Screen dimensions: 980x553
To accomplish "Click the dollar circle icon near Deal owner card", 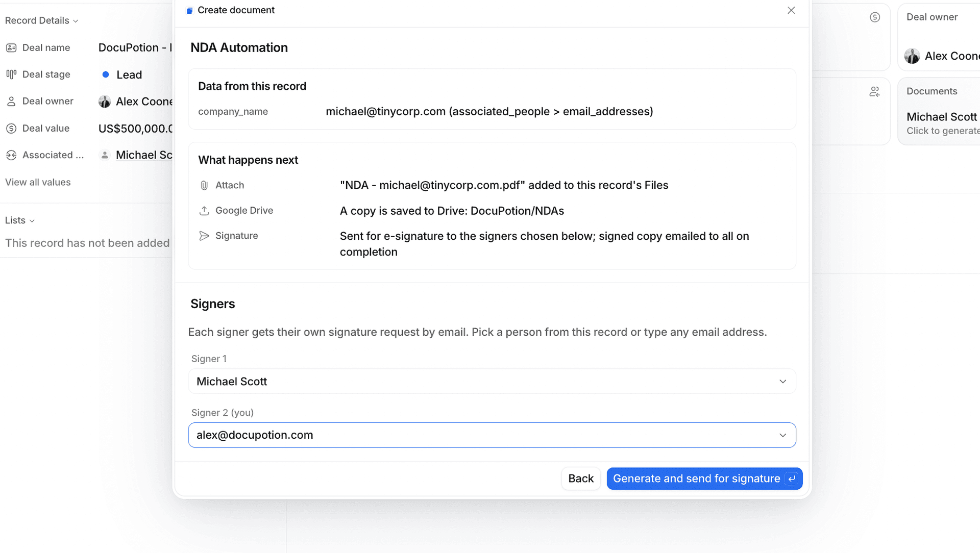I will pos(875,17).
